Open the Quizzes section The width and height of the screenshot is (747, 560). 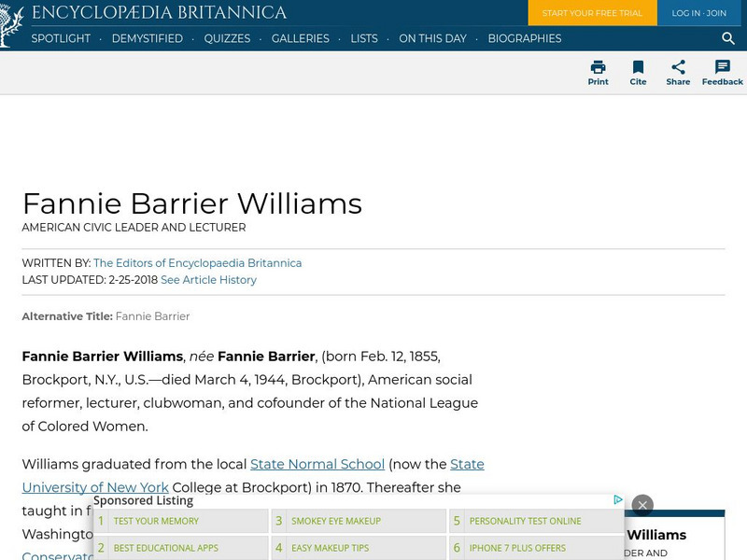coord(228,39)
